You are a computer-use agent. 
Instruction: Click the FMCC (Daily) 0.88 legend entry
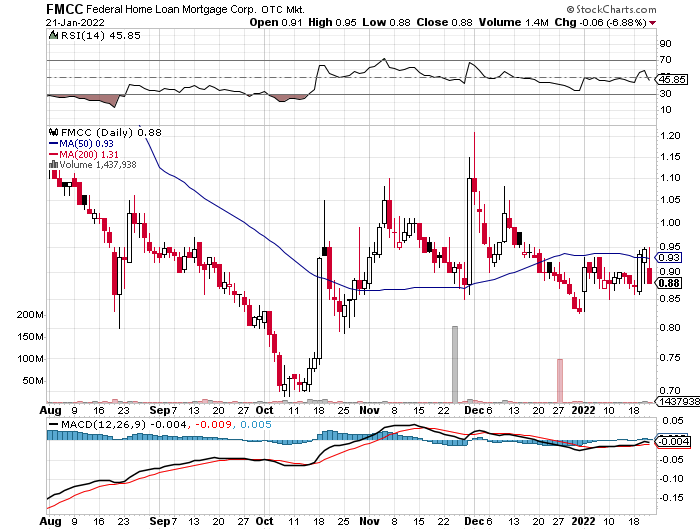click(x=111, y=132)
